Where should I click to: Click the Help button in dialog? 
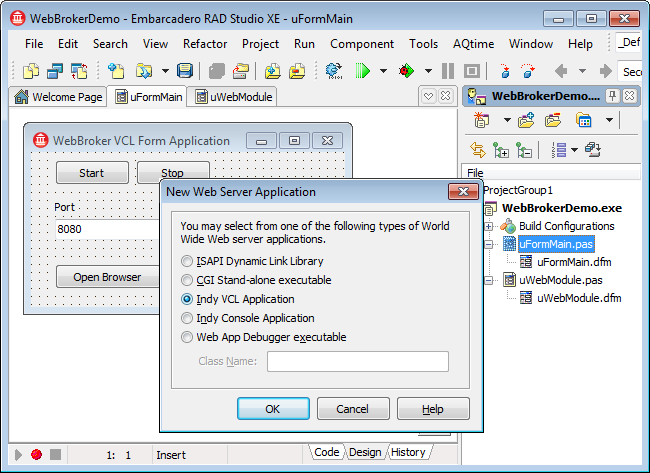433,409
